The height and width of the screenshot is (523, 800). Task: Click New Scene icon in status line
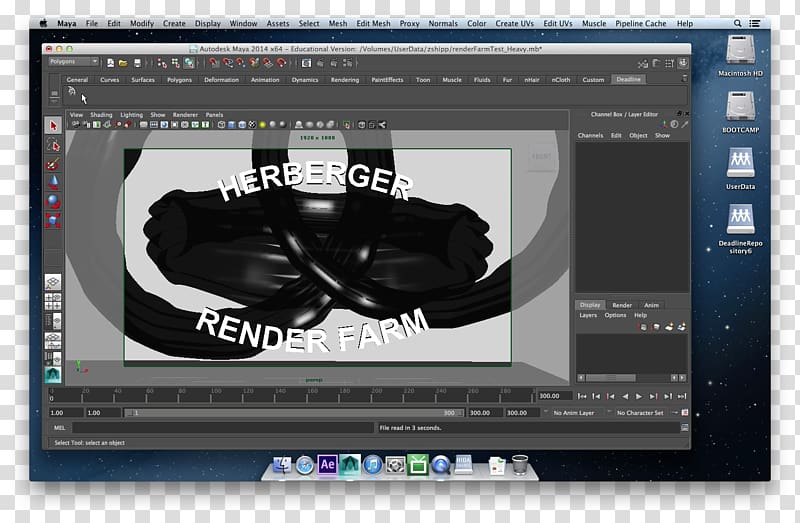(110, 63)
